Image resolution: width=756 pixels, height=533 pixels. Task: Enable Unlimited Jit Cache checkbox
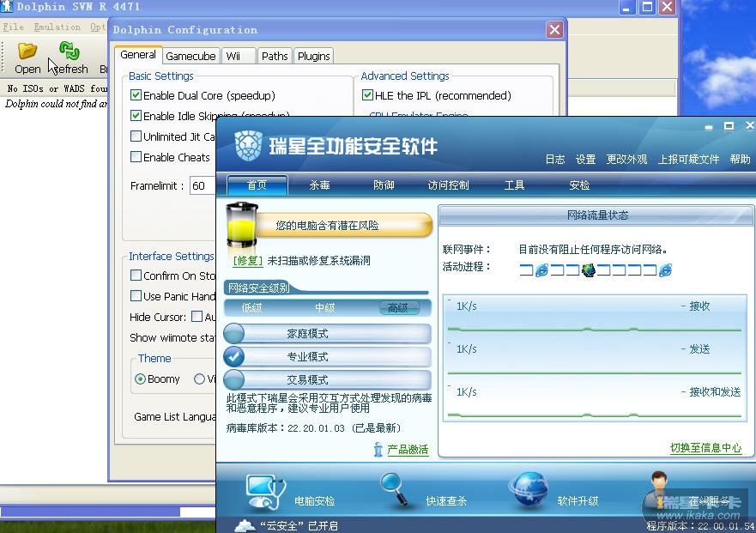point(136,136)
